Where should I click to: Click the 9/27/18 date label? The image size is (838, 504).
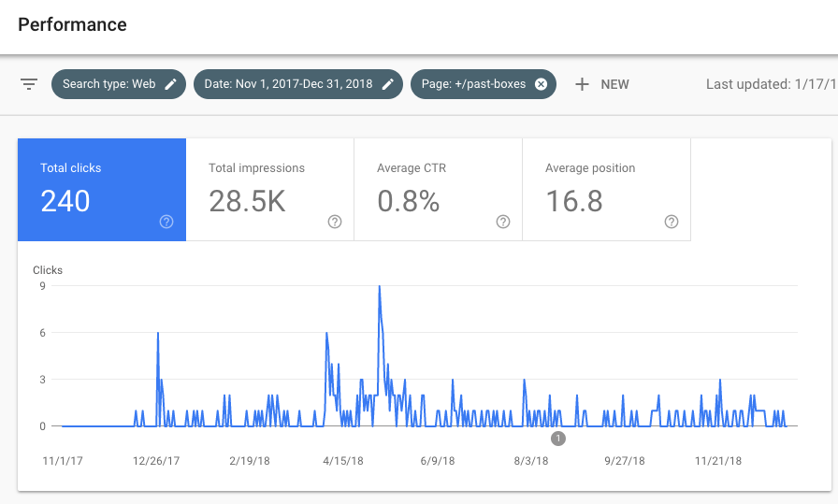[x=625, y=461]
